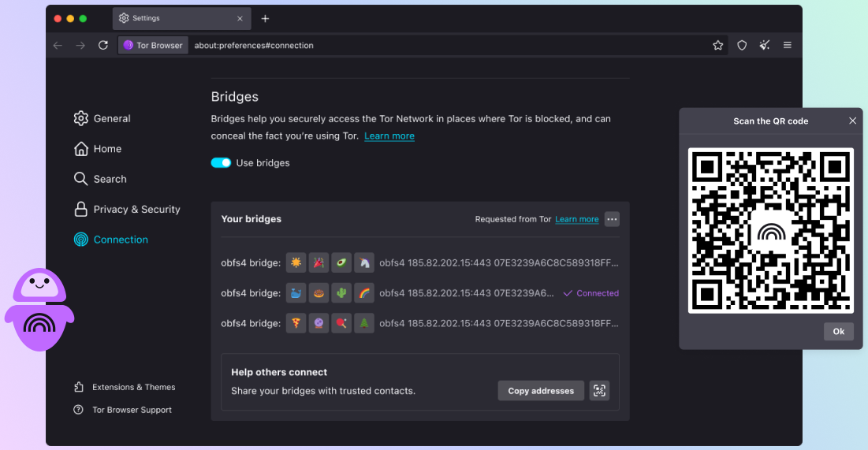Toggle the Use bridges switch
This screenshot has height=450, width=868.
pos(221,163)
